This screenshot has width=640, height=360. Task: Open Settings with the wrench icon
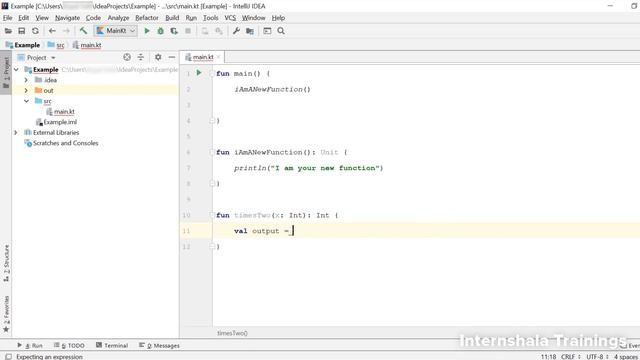point(236,31)
